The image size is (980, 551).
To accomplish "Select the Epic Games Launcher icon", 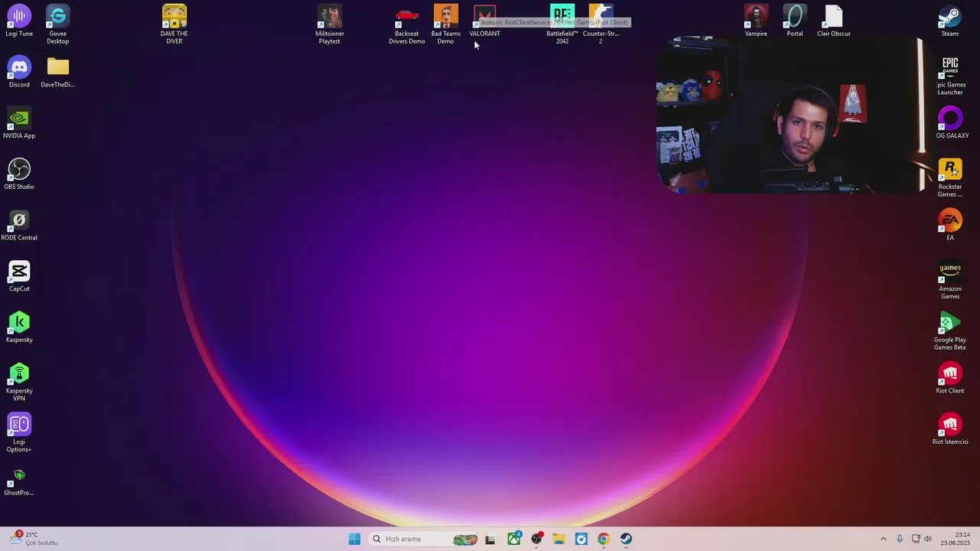I will click(x=950, y=76).
